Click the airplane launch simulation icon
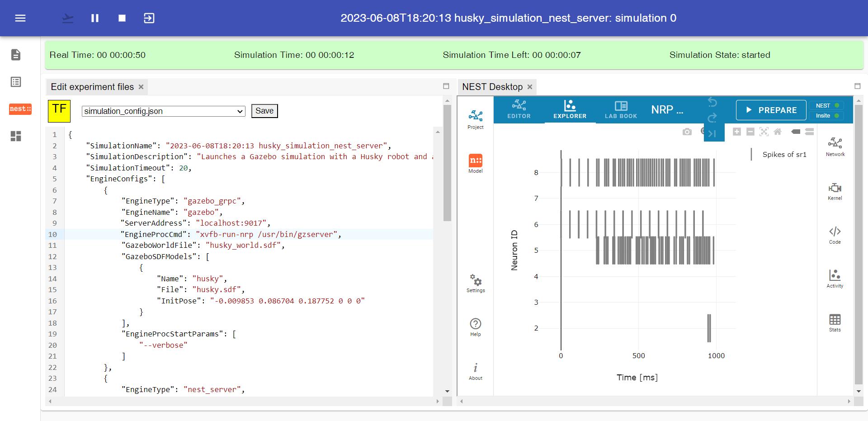 click(68, 18)
